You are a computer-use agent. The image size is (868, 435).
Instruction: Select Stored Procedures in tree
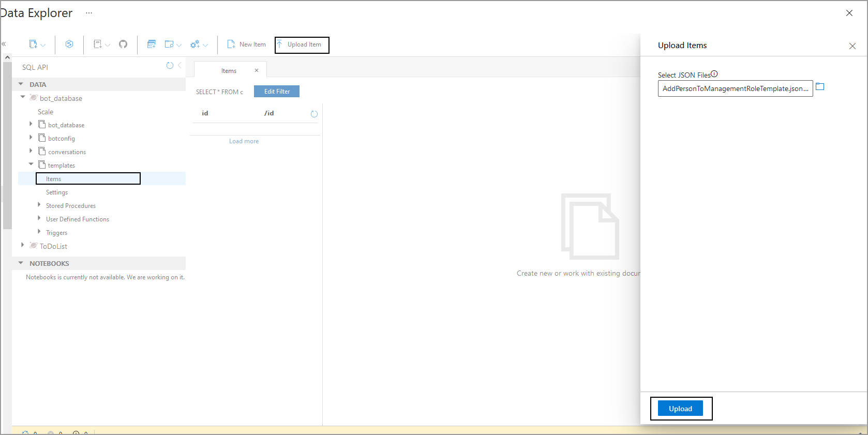(x=71, y=206)
